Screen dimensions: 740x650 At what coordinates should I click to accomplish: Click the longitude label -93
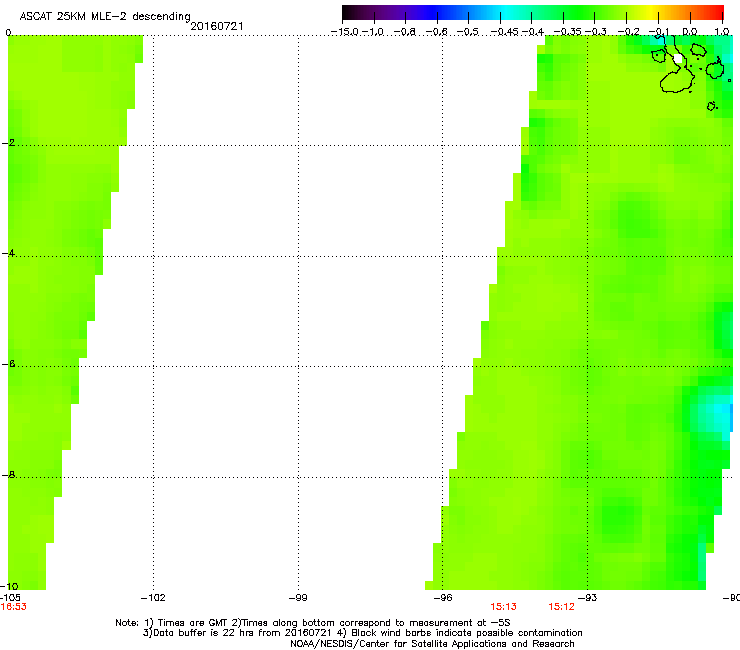588,598
